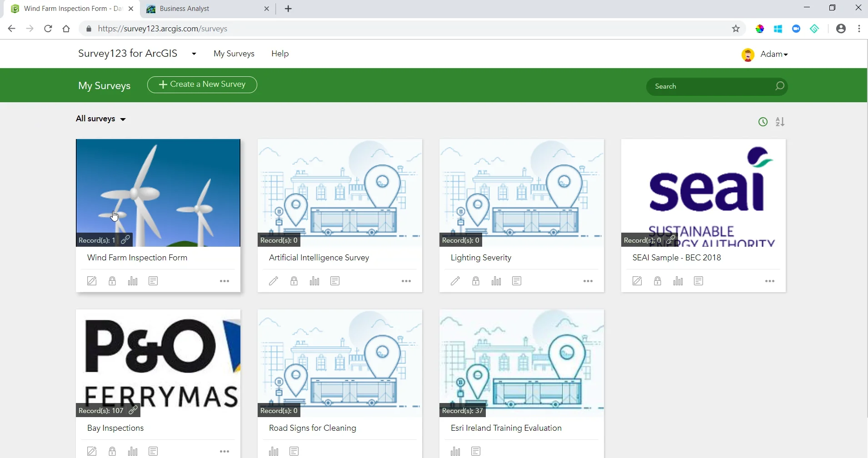
Task: Open analyze chart icon for Artificial Intelligence Survey
Action: click(x=314, y=281)
